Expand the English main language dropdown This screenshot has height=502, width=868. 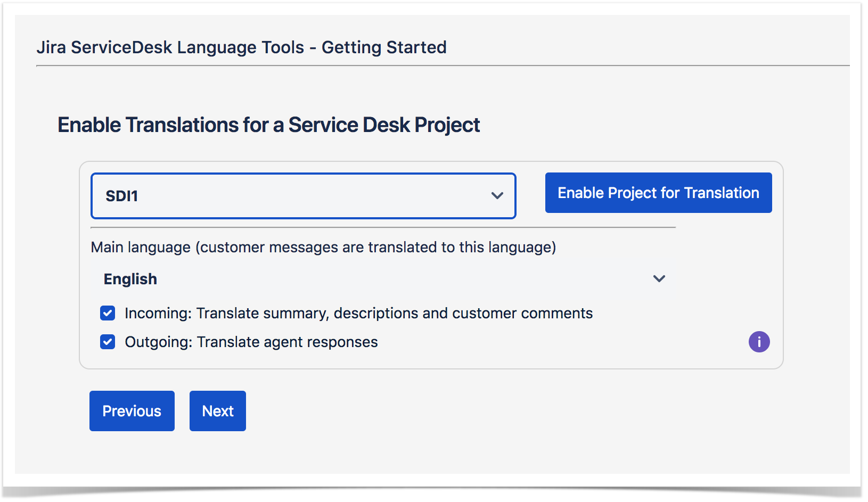[x=383, y=279]
